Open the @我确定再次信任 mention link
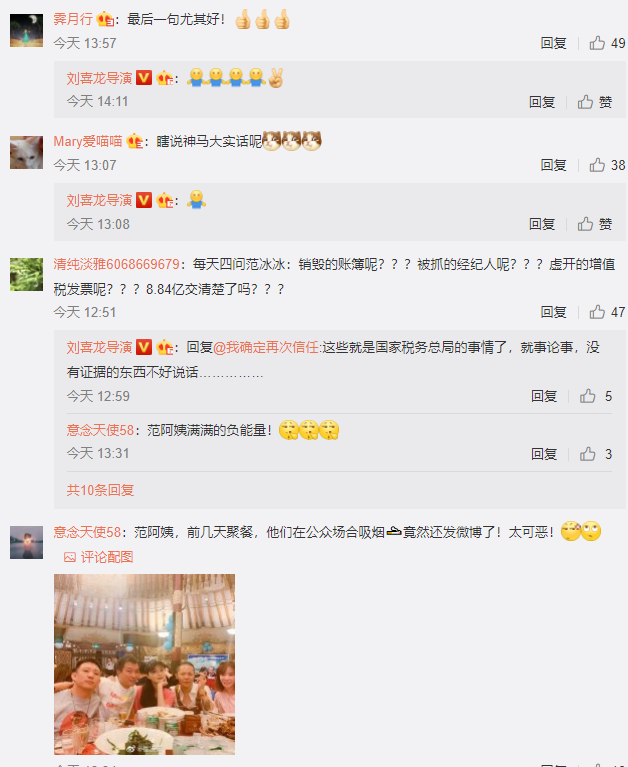The width and height of the screenshot is (628, 767). [266, 347]
